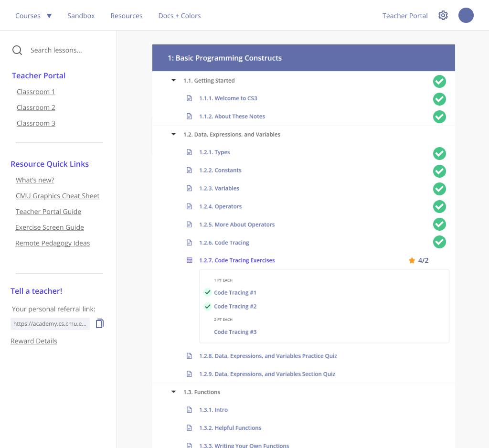Screen dimensions: 489x448
Task: Click the green check for About These Notes
Action: click(x=439, y=117)
